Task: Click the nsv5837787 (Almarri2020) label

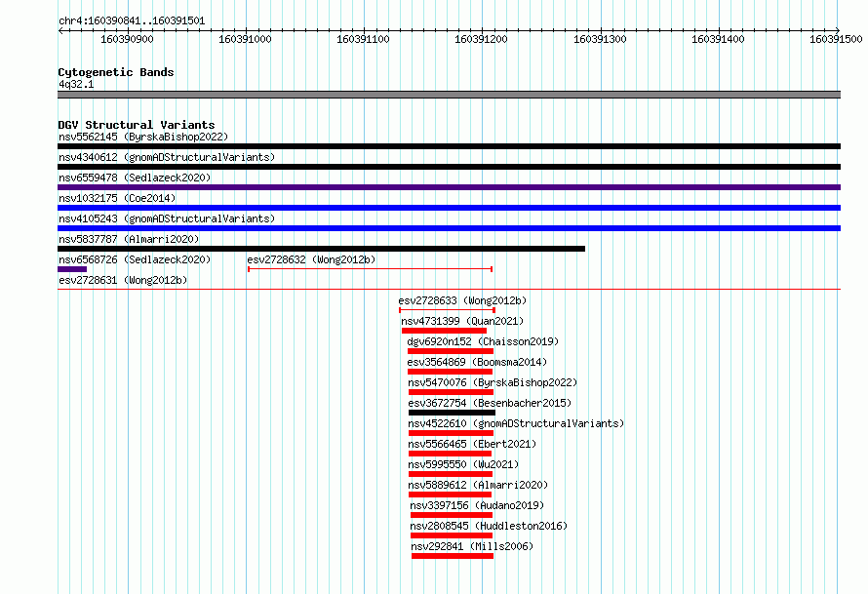Action: 129,239
